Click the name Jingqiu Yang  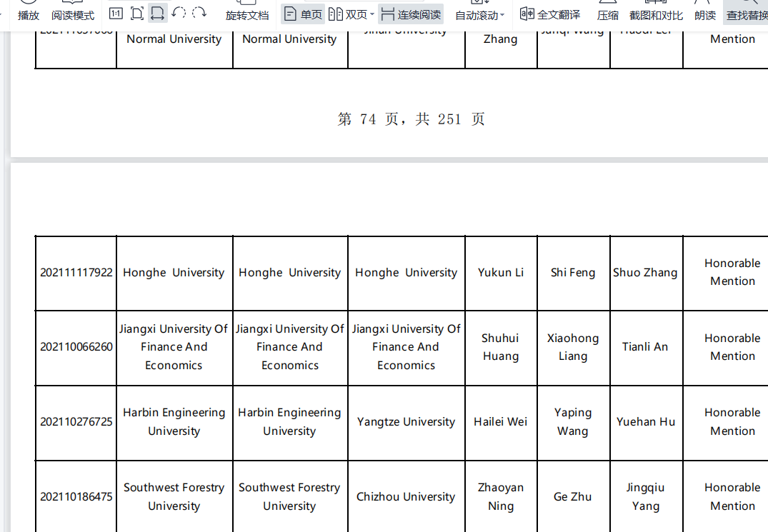tap(646, 497)
